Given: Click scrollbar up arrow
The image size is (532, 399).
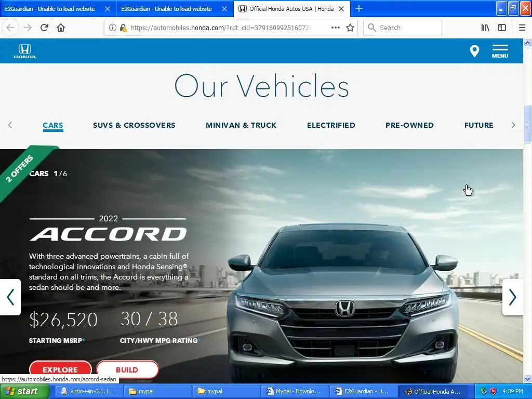Looking at the screenshot, I should pos(528,43).
